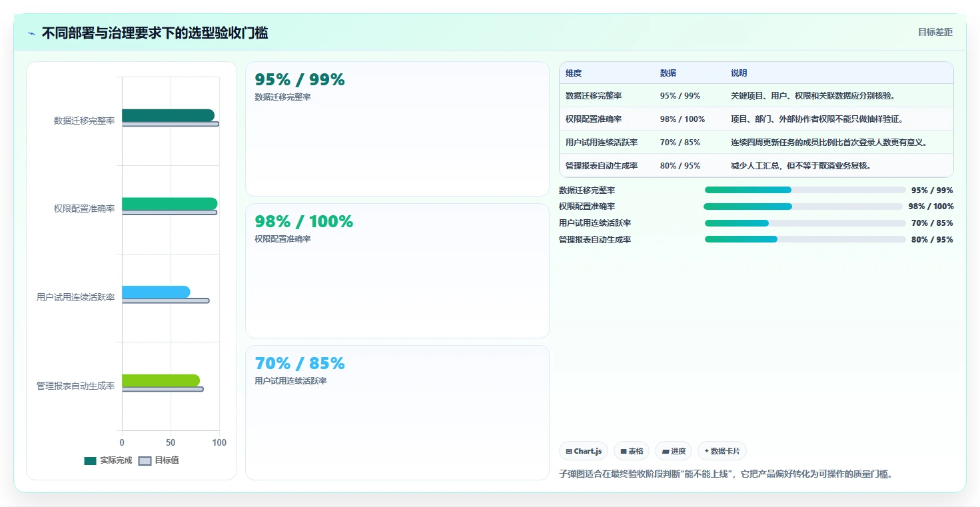This screenshot has width=980, height=507.
Task: Click the green 权限配置准确率 actual bar in chart
Action: 169,204
